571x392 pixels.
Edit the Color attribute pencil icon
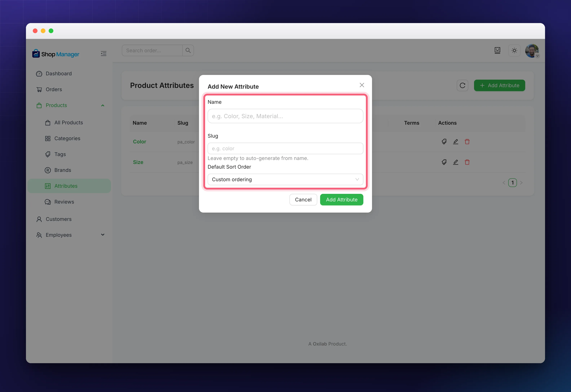[455, 141]
